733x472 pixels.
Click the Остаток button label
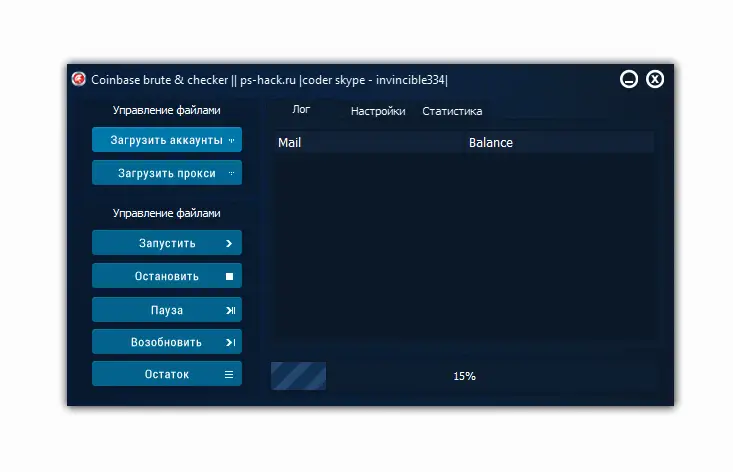166,375
